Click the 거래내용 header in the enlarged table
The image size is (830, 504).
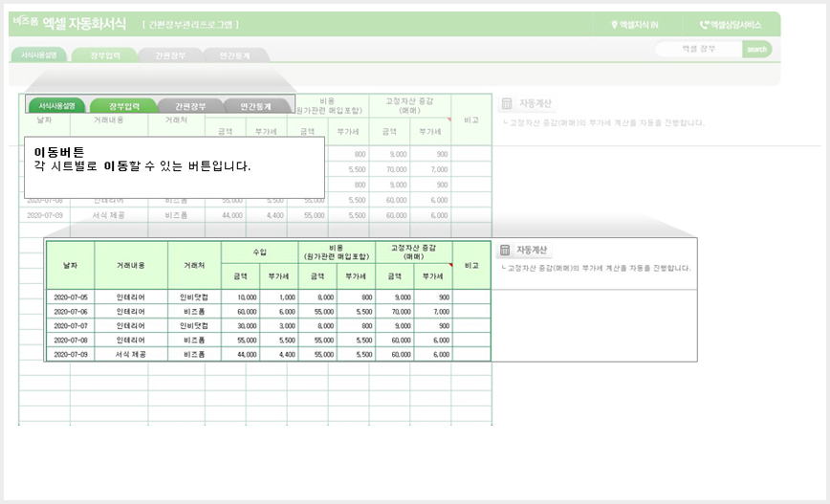[x=131, y=265]
